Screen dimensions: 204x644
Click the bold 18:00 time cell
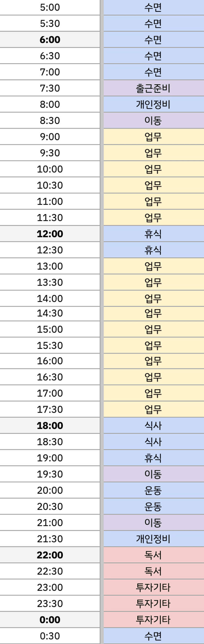50,426
